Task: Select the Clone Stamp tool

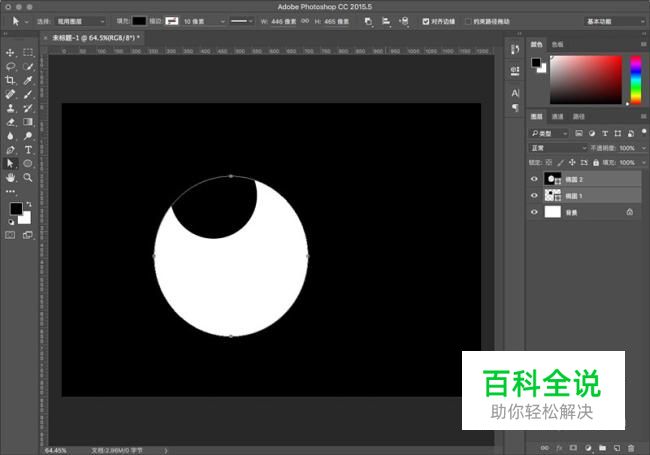Action: (10, 108)
